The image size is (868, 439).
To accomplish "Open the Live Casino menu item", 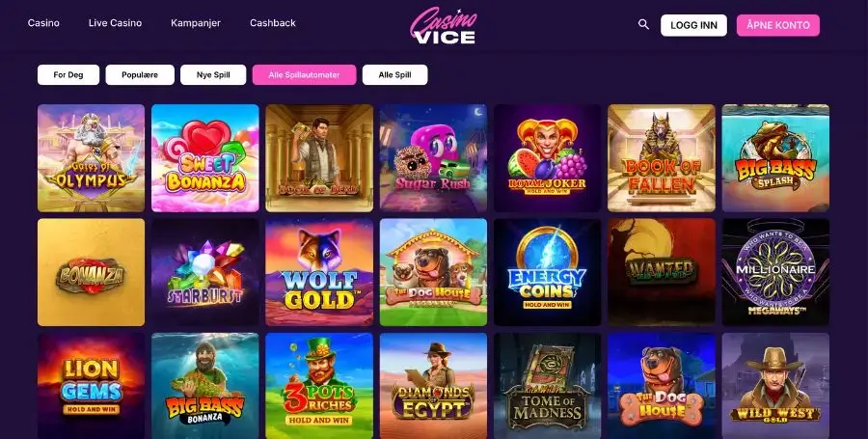I will pos(115,23).
